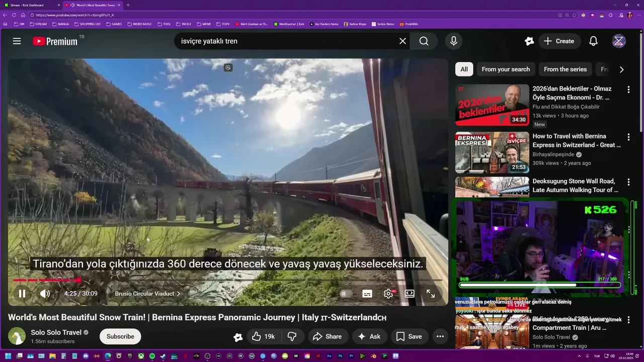The width and height of the screenshot is (644, 362).
Task: Open the Ask AI button
Action: pos(369,336)
